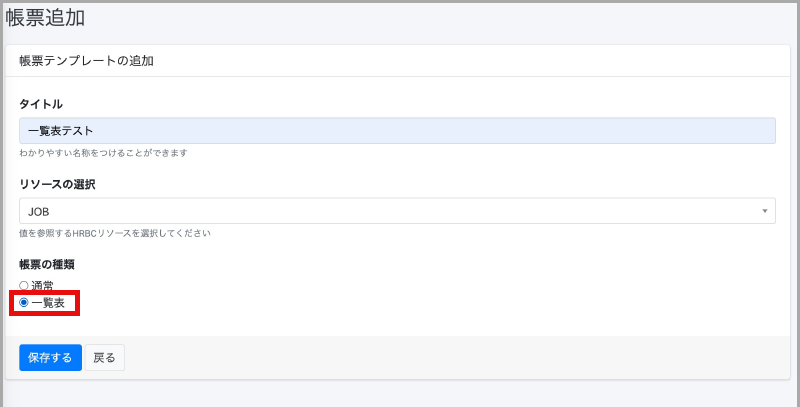This screenshot has width=800, height=407.
Task: Click the HRBCリソース help text
Action: pos(115,233)
